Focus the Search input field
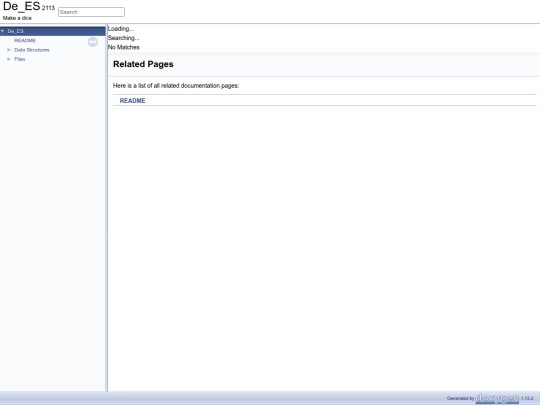Image resolution: width=540 pixels, height=405 pixels. tap(91, 12)
